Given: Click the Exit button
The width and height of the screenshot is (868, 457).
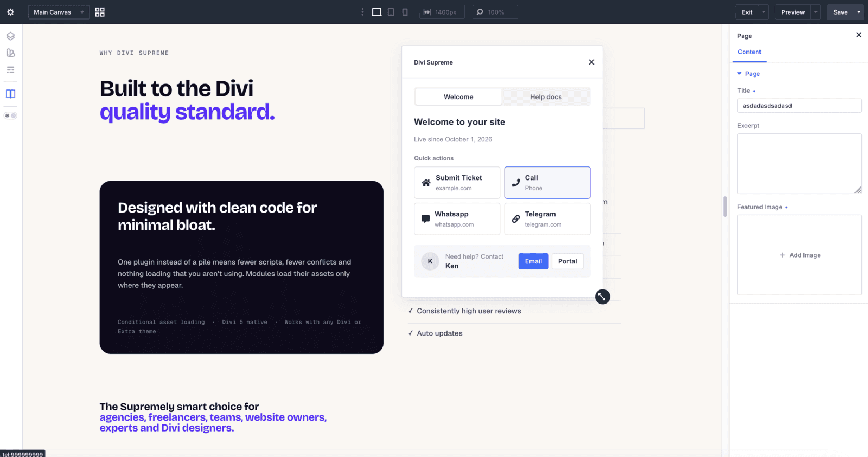Looking at the screenshot, I should (747, 12).
